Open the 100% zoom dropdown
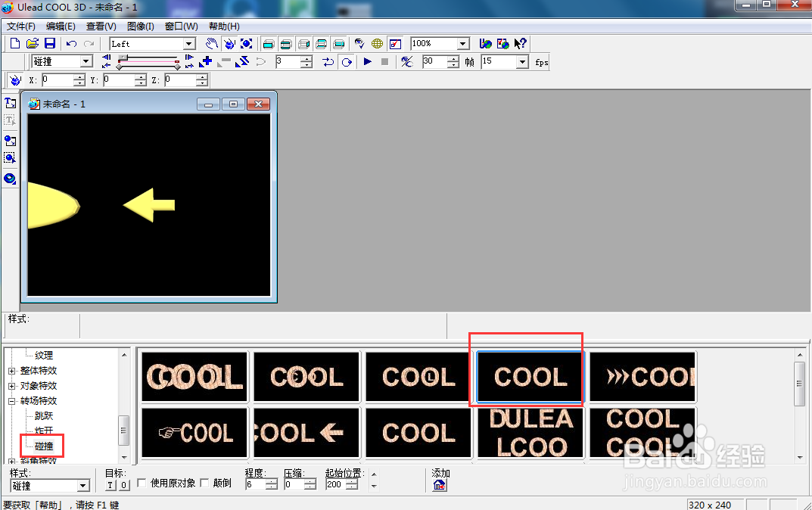The height and width of the screenshot is (510, 812). [x=463, y=43]
